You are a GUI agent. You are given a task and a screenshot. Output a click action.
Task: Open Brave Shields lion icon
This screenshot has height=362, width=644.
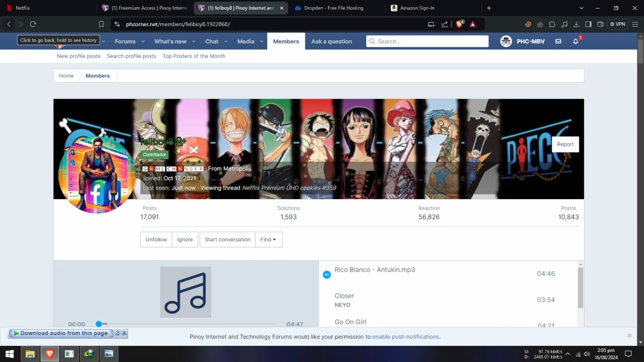coord(459,24)
